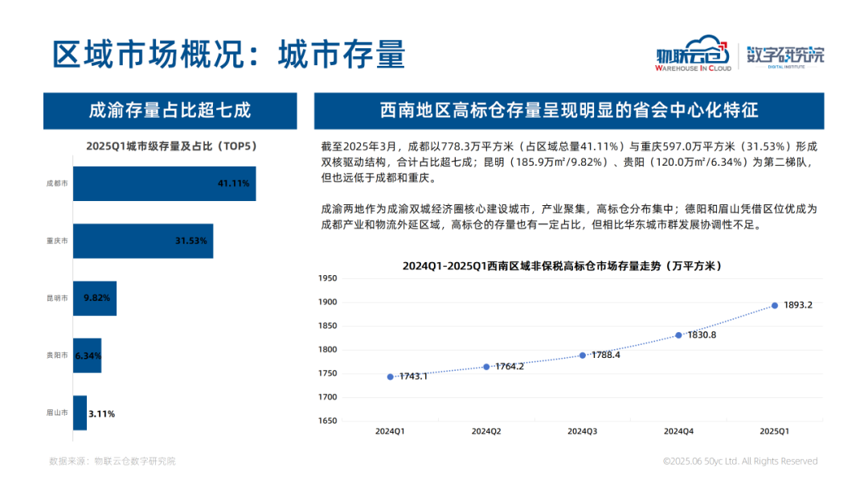868x489 pixels.
Task: Select the 贵阳市 axis label
Action: point(57,355)
